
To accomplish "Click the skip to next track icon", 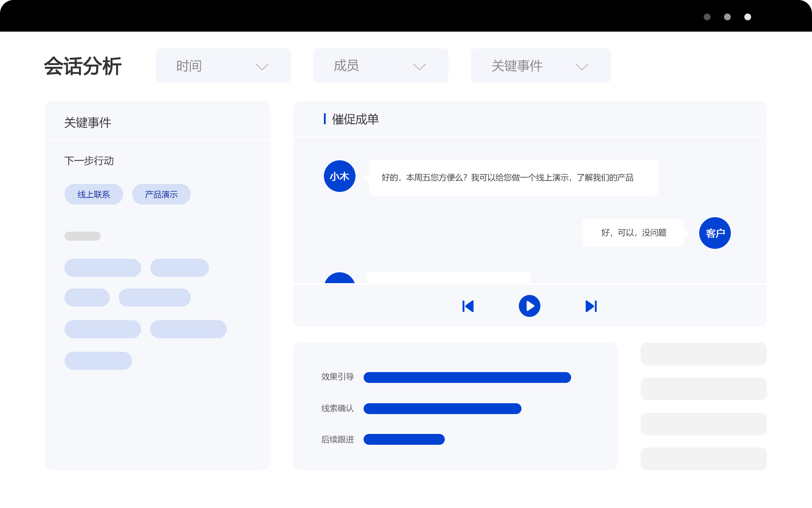I will [x=591, y=306].
